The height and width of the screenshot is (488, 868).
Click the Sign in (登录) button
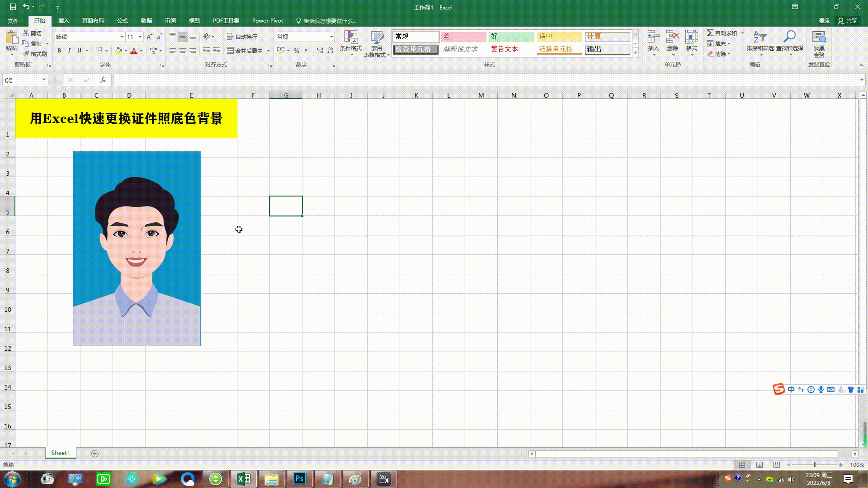pos(824,21)
